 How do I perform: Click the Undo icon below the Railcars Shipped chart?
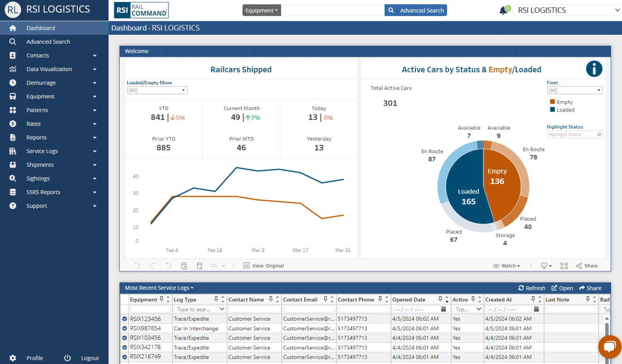point(137,266)
